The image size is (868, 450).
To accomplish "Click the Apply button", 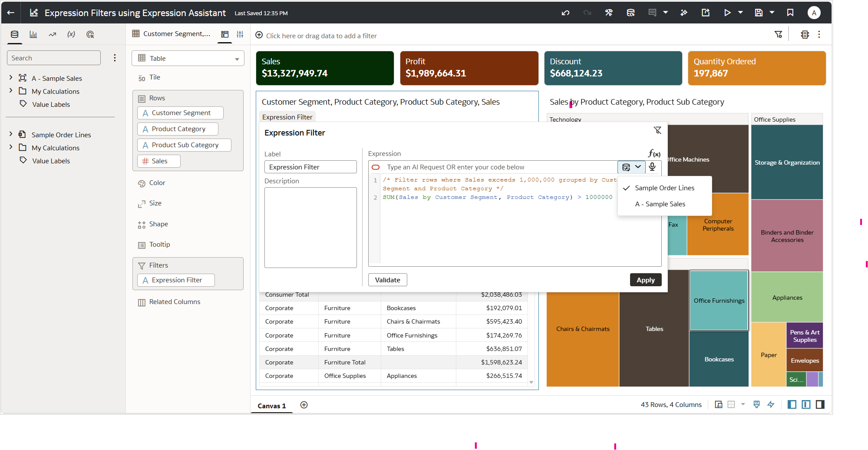I will coord(646,280).
